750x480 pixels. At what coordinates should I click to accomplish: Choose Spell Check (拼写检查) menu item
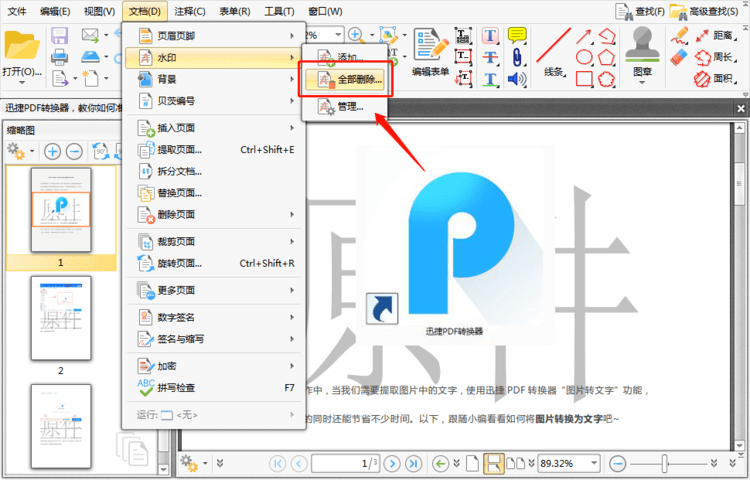(215, 388)
